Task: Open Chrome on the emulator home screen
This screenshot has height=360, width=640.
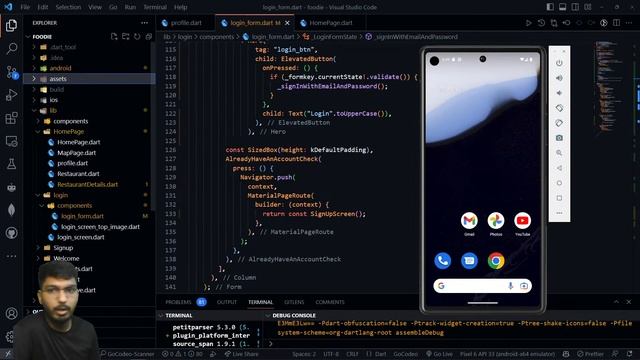Action: pos(496,261)
